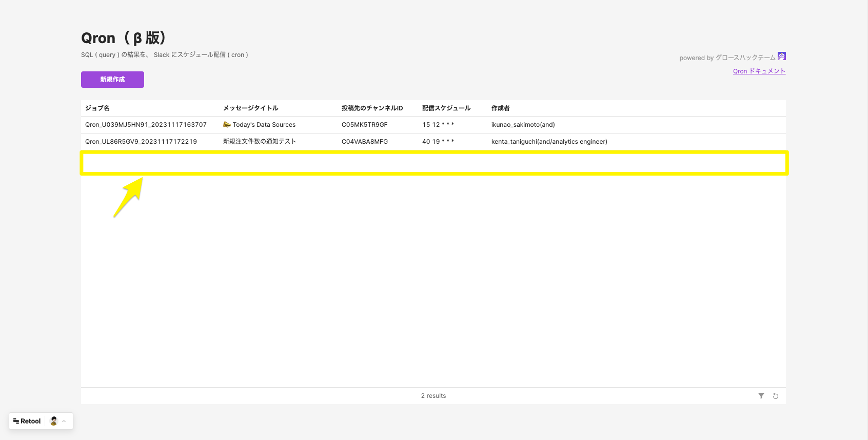The image size is (868, 440).
Task: Select job Qron_U039MJ5HN91_20231117163707
Action: (x=146, y=125)
